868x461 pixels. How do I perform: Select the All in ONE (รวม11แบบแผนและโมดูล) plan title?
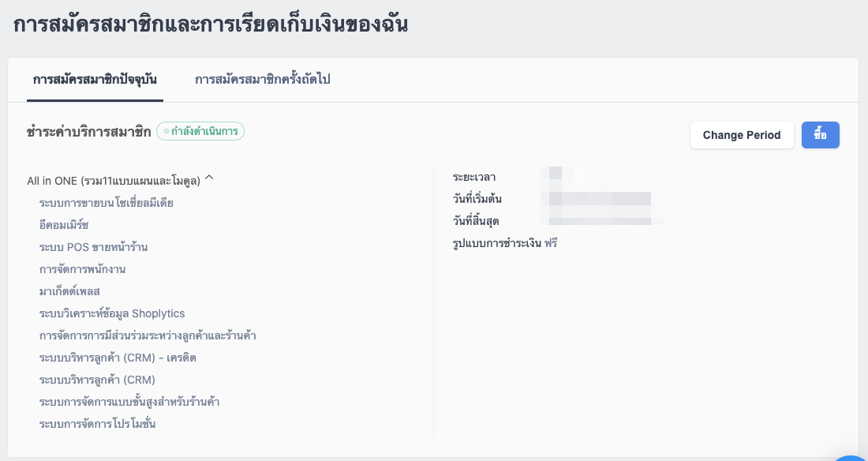(114, 182)
